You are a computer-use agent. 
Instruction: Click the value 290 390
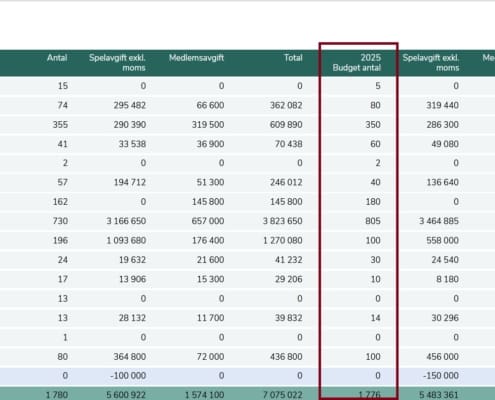pyautogui.click(x=130, y=125)
